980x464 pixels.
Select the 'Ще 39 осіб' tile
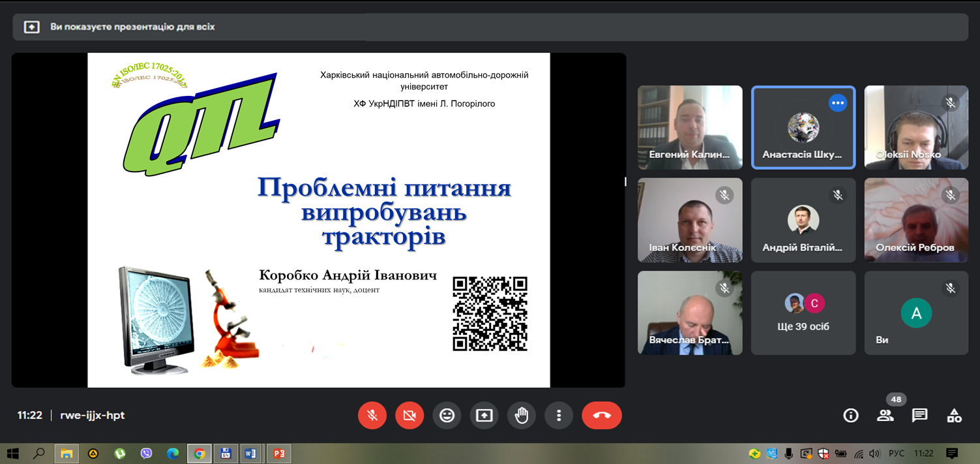pyautogui.click(x=803, y=313)
